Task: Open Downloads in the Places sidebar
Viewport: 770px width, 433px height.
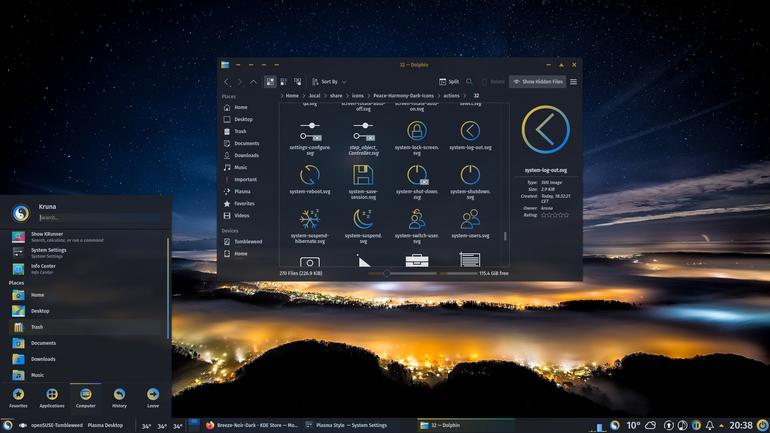Action: (x=247, y=155)
